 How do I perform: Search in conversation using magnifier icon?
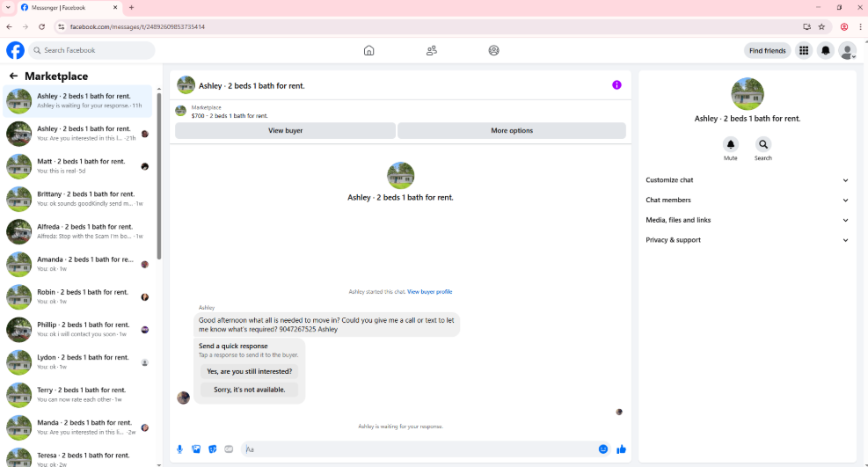click(762, 144)
